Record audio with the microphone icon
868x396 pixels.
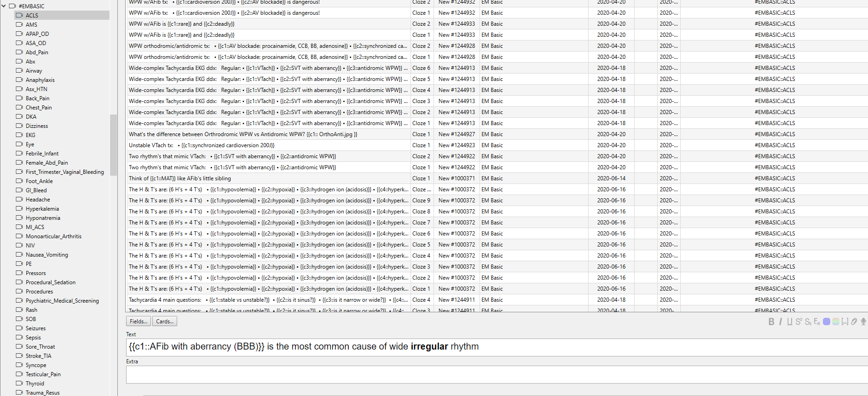[x=863, y=321]
